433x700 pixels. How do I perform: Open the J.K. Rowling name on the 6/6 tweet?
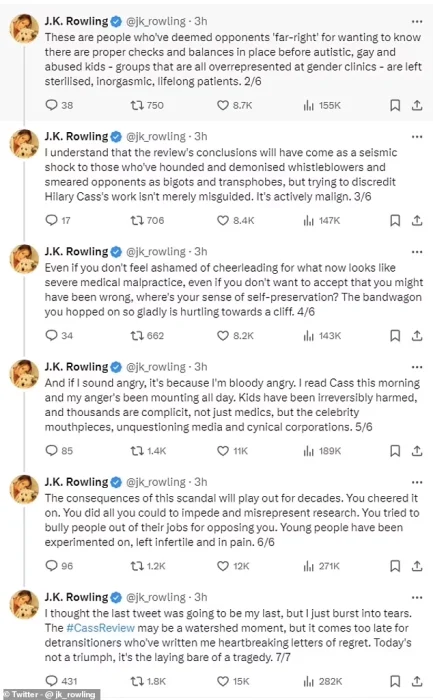point(76,482)
